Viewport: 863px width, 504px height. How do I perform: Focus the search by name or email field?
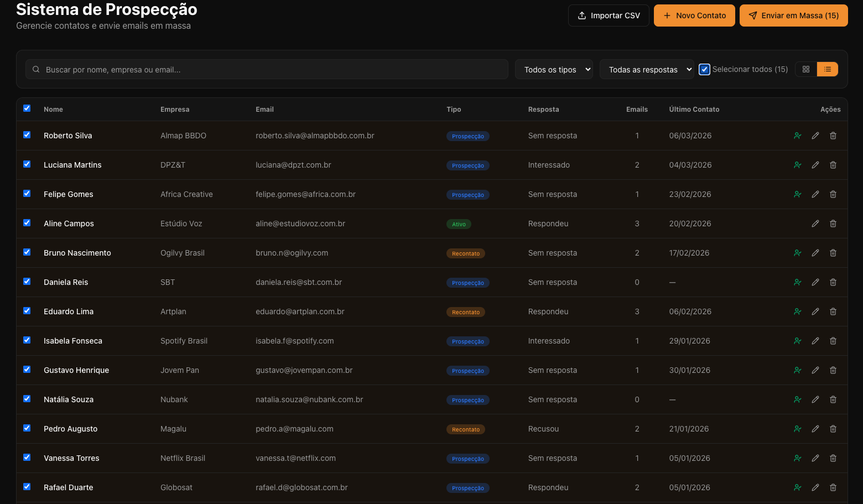[271, 70]
